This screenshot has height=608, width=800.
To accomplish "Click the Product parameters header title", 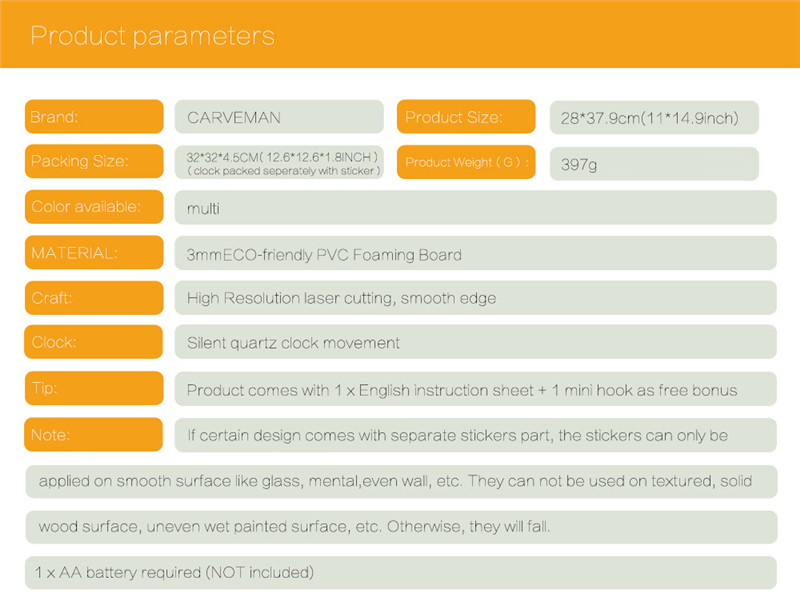I will pos(152,36).
